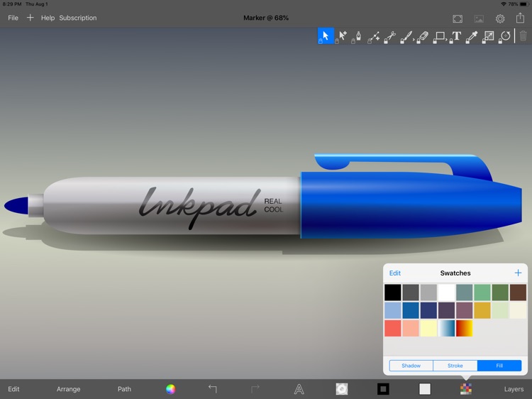Tap Edit in the Swatches panel
532x399 pixels.
pos(395,273)
